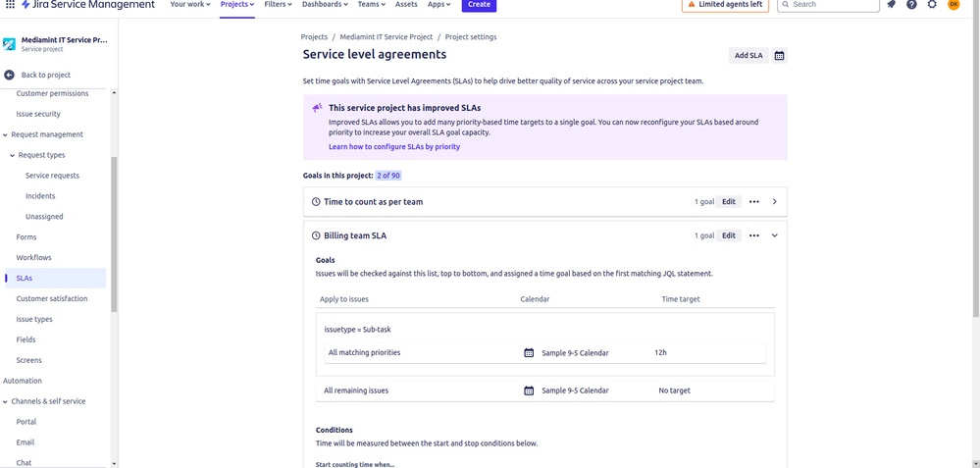Click the megaphone icon in improved SLAs banner
Screen dimensions: 980x468
click(x=318, y=108)
